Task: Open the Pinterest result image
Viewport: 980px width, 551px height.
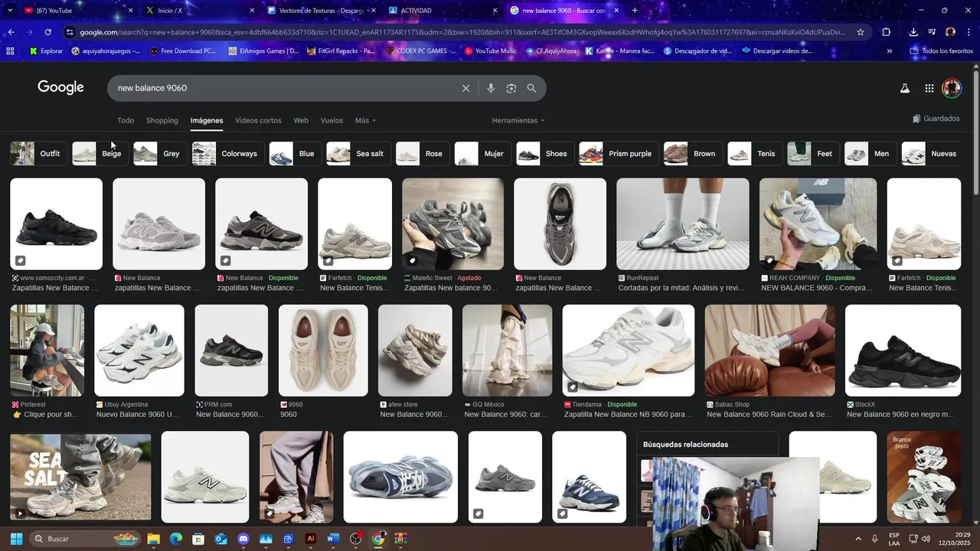Action: pos(47,350)
